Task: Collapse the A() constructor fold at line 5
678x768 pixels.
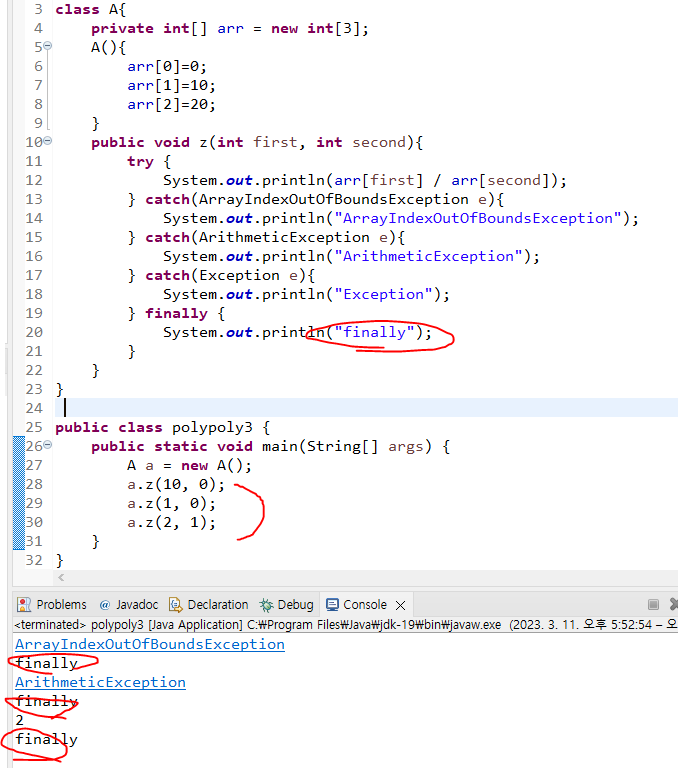Action: 48,46
